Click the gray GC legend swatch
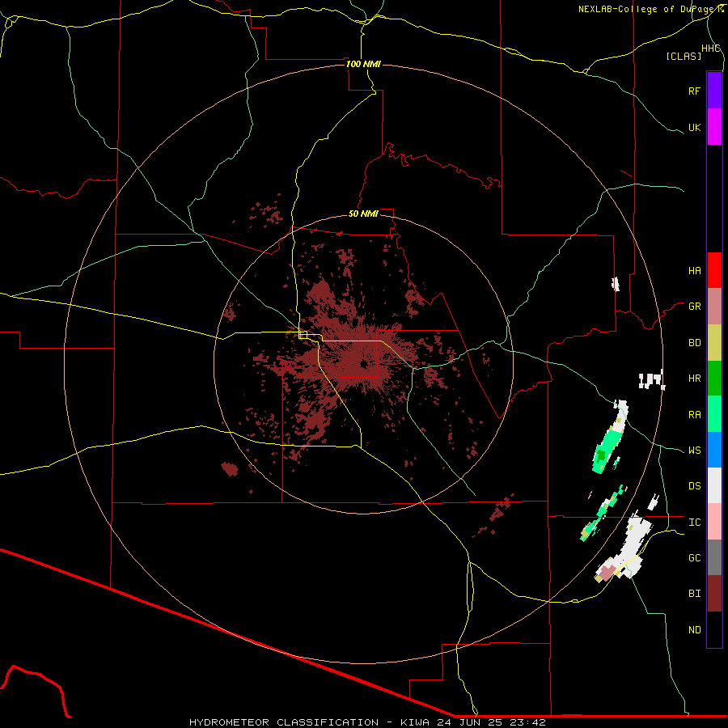This screenshot has height=728, width=728. [714, 557]
